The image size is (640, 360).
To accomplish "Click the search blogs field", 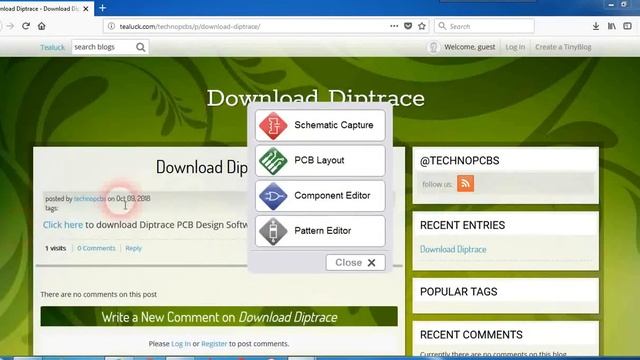I will click(103, 47).
